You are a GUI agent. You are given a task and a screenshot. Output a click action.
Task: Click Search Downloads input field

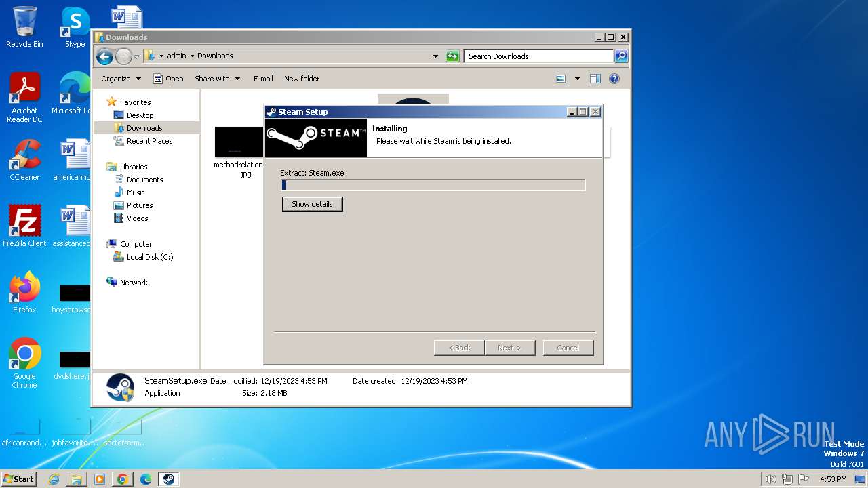(539, 56)
